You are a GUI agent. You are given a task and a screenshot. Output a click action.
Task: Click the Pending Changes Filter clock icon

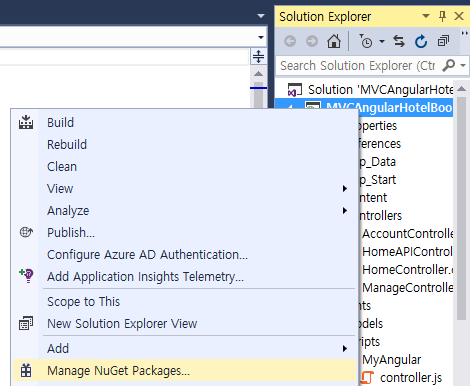(x=366, y=41)
